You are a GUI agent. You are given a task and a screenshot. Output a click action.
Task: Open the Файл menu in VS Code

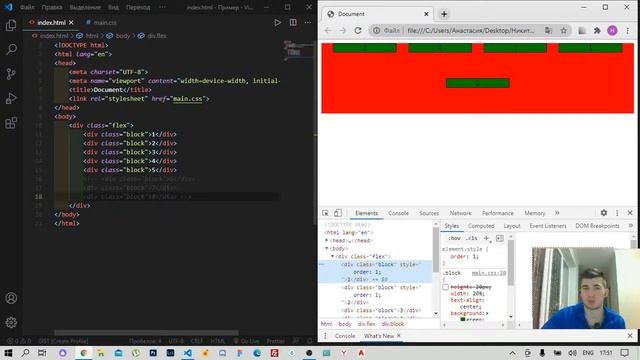coord(27,7)
